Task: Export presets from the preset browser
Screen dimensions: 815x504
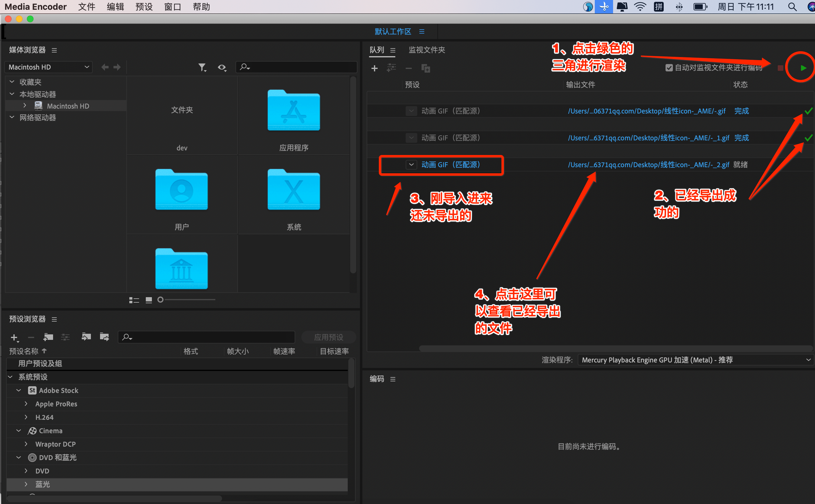Action: [x=104, y=337]
